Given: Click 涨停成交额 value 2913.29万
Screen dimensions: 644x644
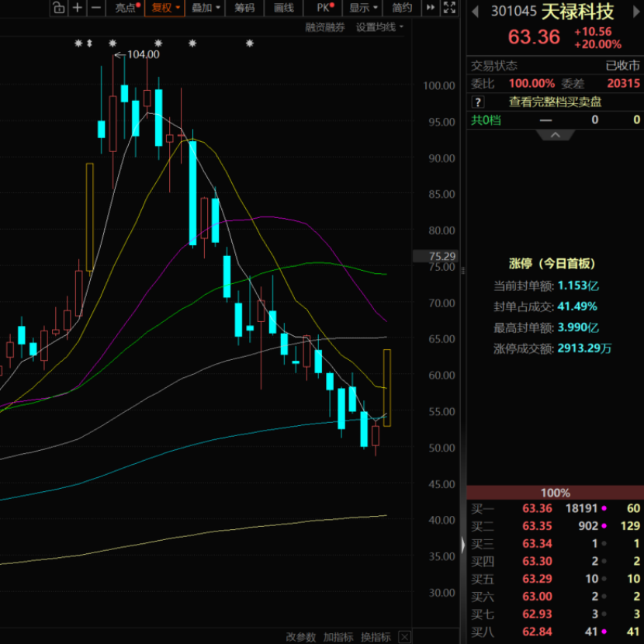Looking at the screenshot, I should click(584, 348).
